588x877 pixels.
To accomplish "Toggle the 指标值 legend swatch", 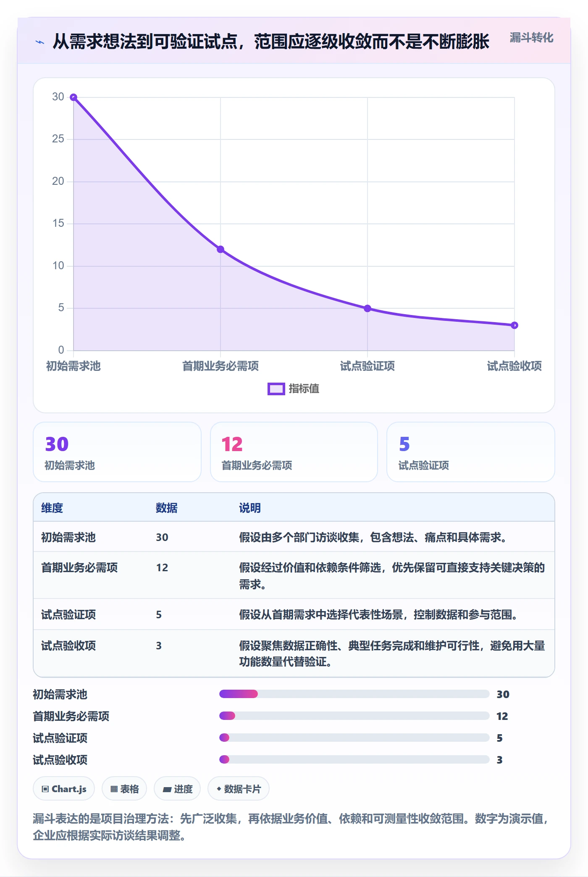I will 276,389.
